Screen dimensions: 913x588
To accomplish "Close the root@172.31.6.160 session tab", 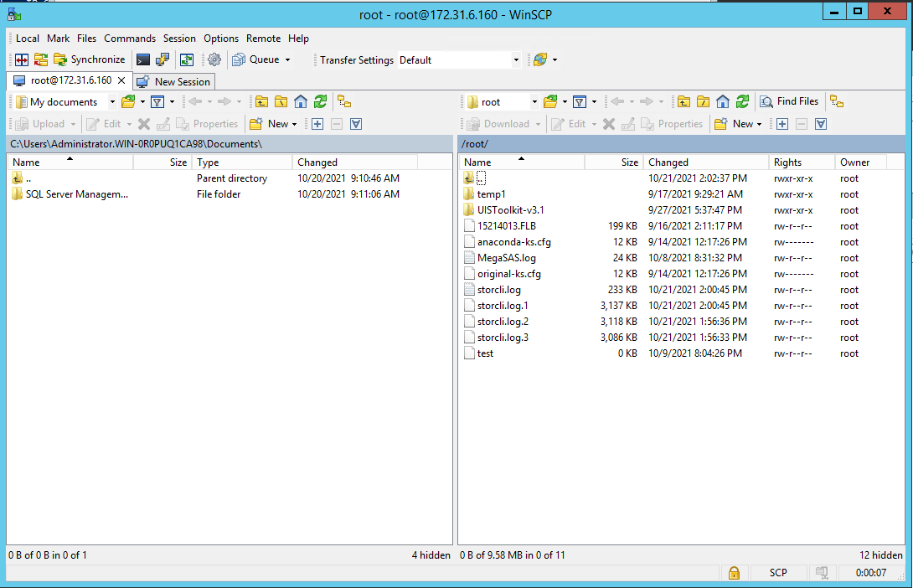I will click(x=121, y=80).
